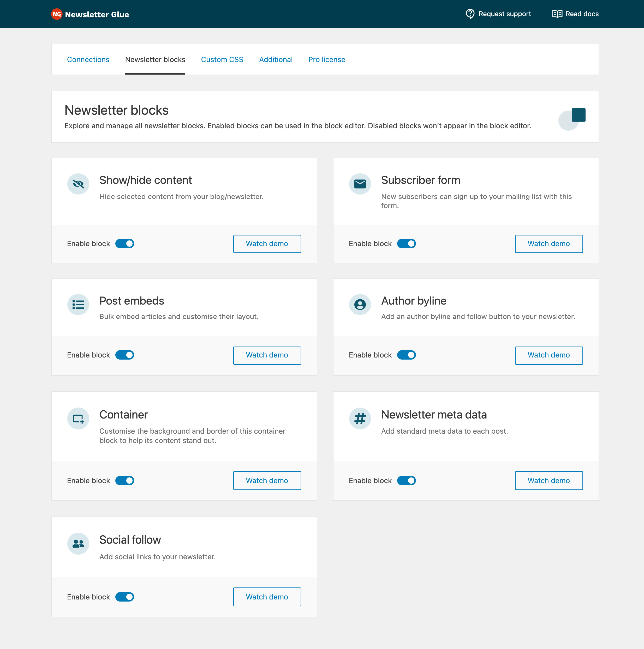Turn off the Post embeds block

click(125, 355)
